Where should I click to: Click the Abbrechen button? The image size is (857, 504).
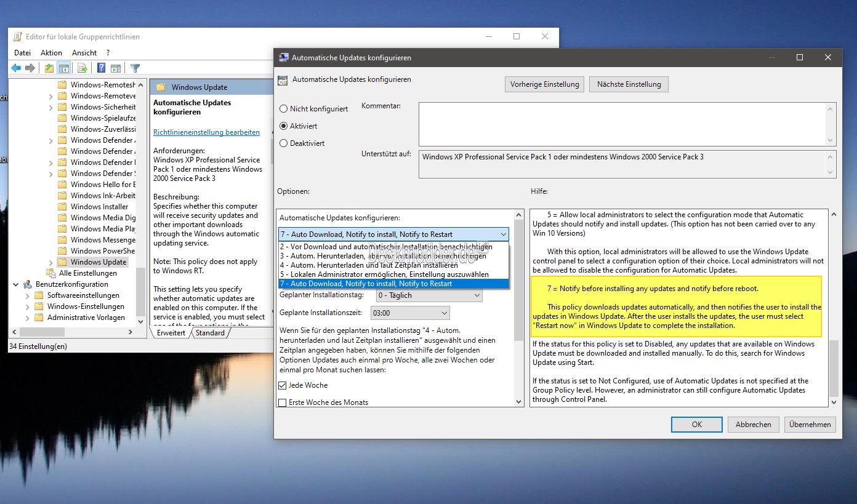click(x=753, y=424)
